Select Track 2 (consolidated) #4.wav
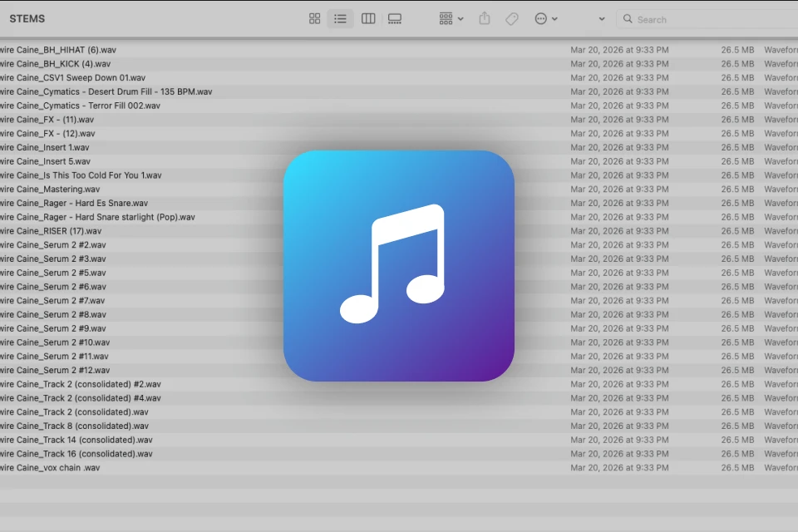 [x=81, y=397]
